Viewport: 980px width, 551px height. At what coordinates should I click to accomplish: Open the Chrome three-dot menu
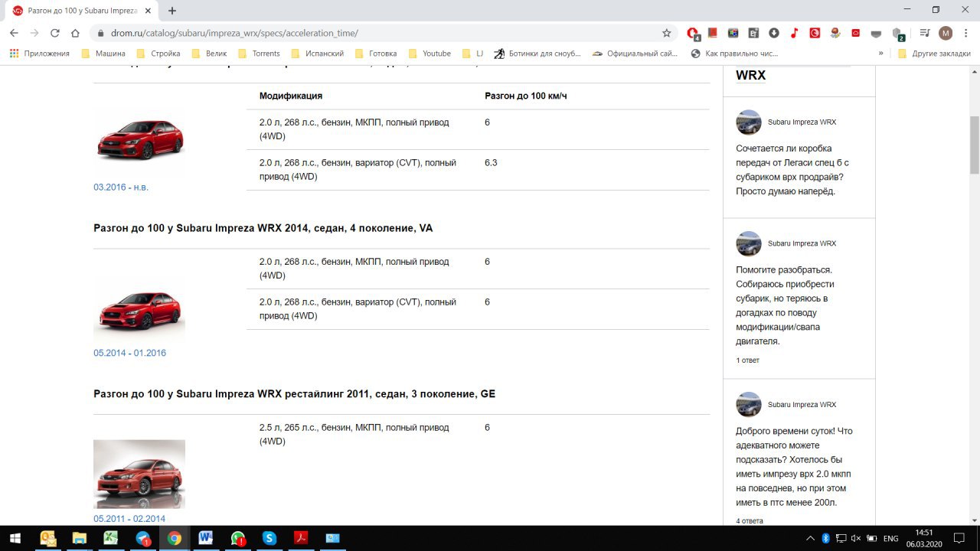tap(965, 33)
